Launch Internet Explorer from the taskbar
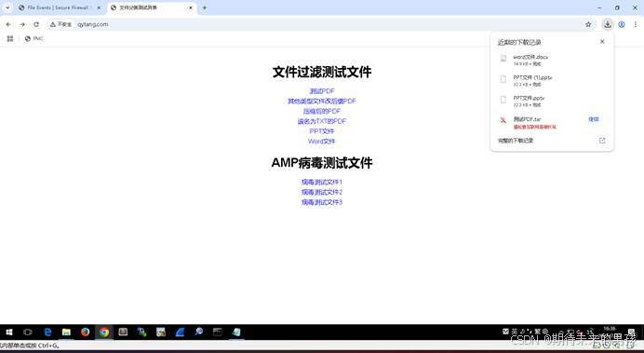Viewport: 644px width, 353px height. tap(47, 332)
